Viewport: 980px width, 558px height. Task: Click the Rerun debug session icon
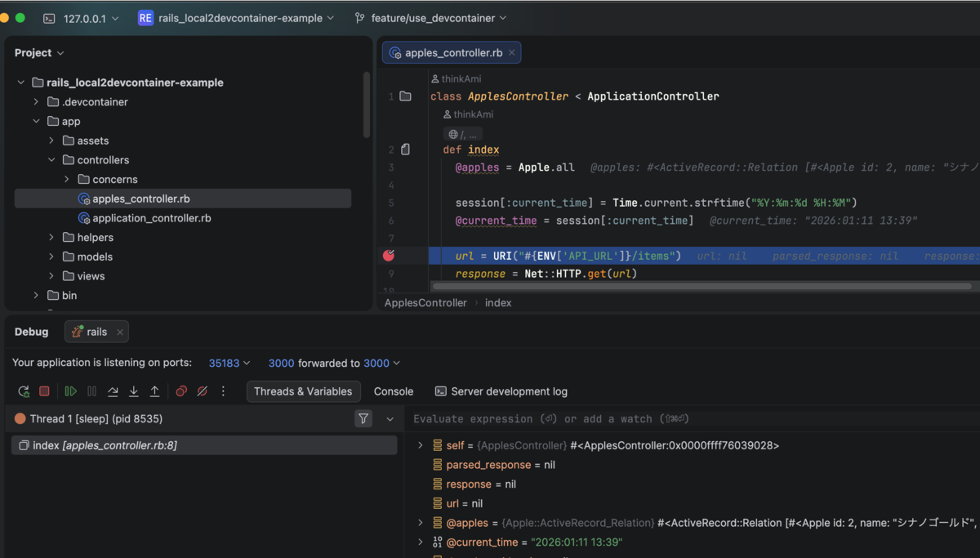pyautogui.click(x=24, y=391)
